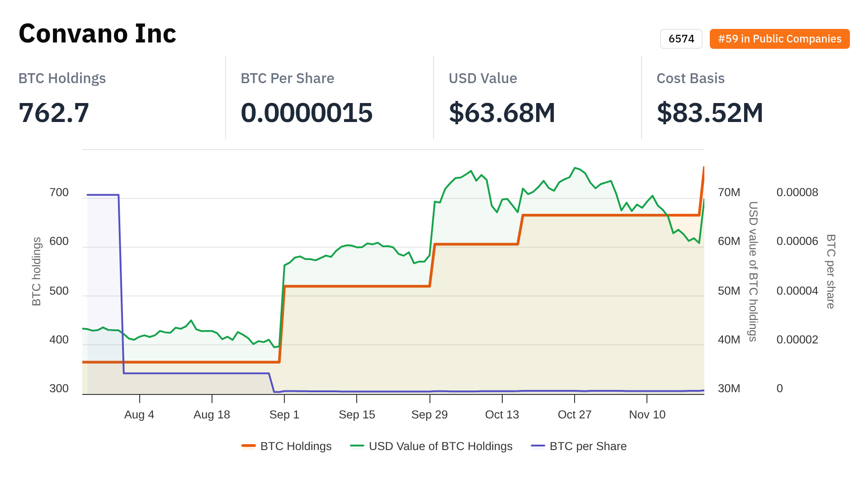
Task: Click the Aug 4 x-axis tick label
Action: (139, 414)
